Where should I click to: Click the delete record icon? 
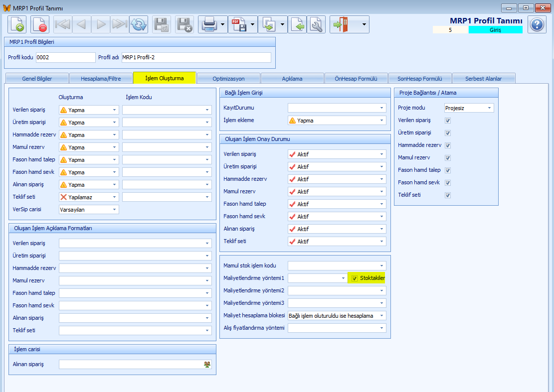(x=40, y=24)
